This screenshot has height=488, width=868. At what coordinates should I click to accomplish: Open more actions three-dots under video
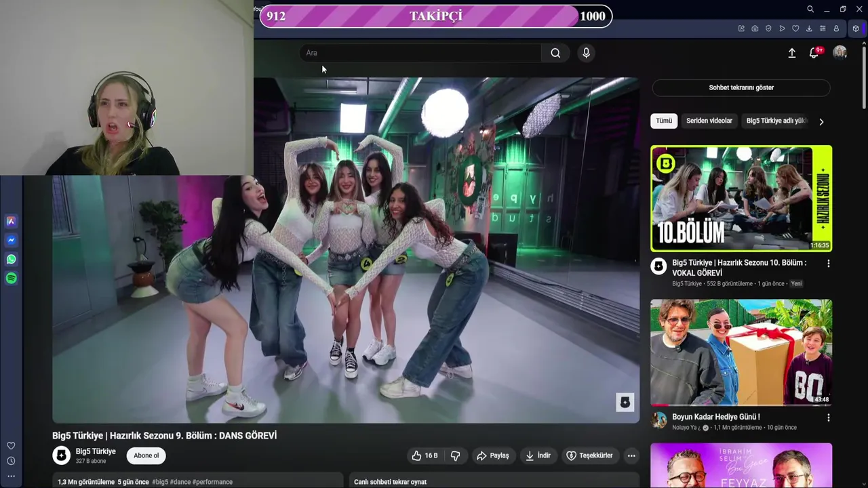point(631,455)
